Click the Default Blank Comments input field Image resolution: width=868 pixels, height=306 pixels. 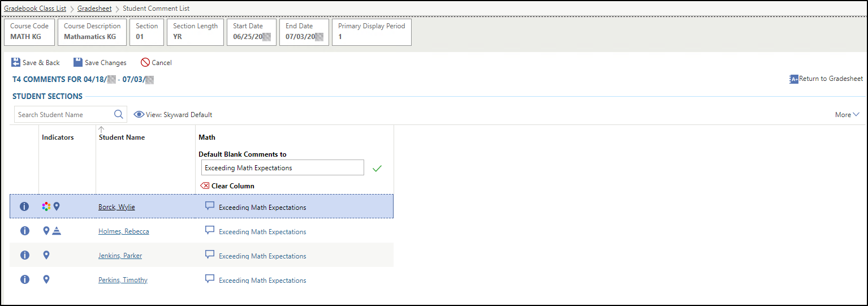pos(283,168)
